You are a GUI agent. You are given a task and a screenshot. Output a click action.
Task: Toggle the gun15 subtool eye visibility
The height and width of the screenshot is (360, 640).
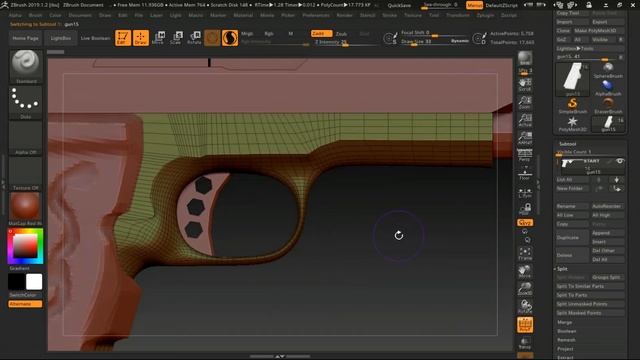coord(620,161)
